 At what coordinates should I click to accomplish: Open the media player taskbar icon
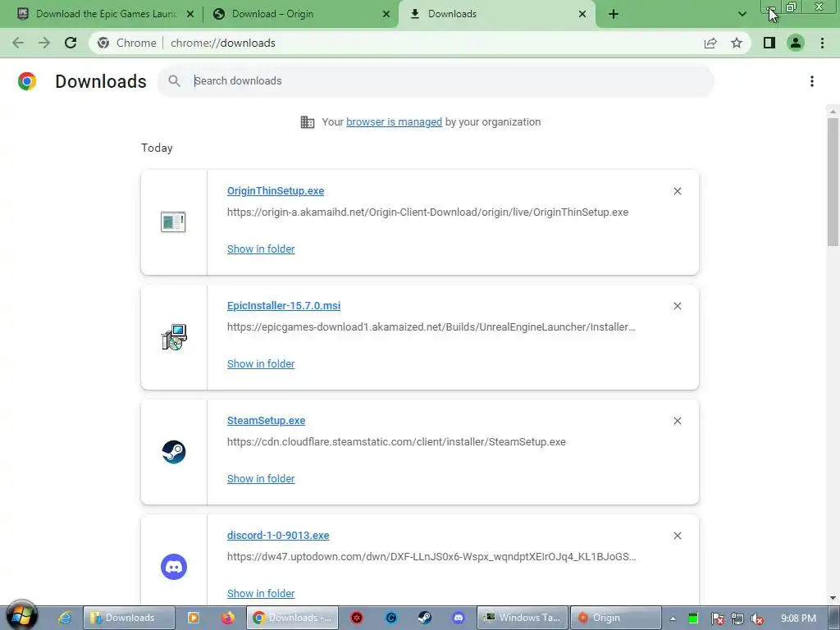pos(194,618)
